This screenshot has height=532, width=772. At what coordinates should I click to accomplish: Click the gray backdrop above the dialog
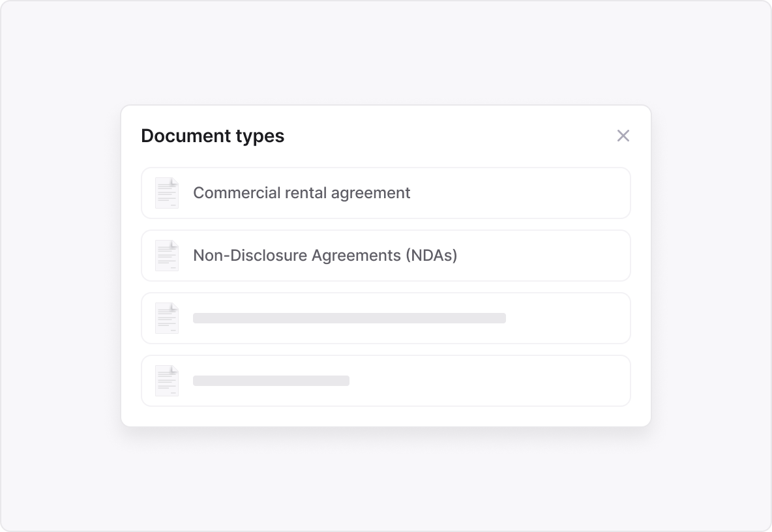pyautogui.click(x=386, y=52)
